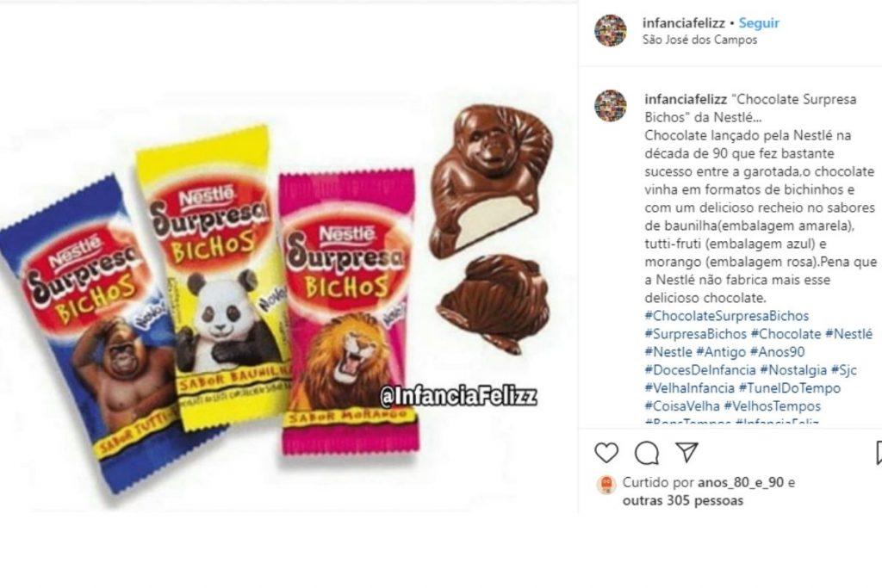The image size is (882, 588).
Task: Open the #DocesDeInfancia hashtag
Action: click(x=700, y=370)
